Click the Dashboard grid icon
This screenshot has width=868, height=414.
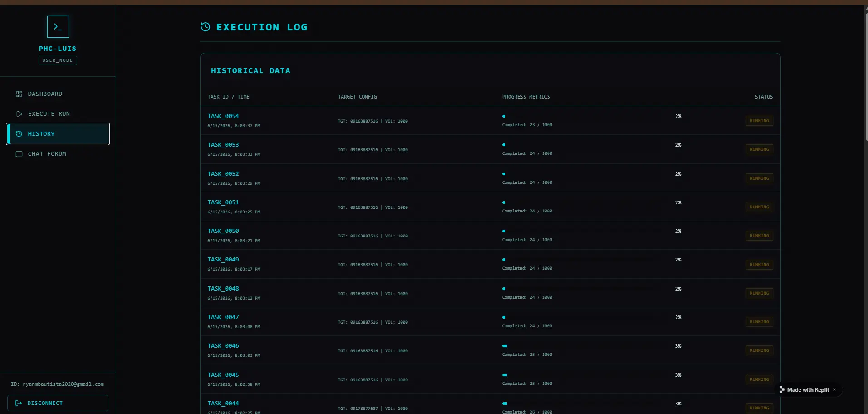pyautogui.click(x=19, y=94)
